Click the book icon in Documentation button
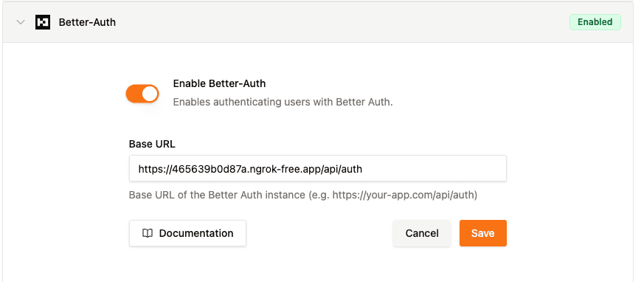This screenshot has width=644, height=304. (x=148, y=233)
